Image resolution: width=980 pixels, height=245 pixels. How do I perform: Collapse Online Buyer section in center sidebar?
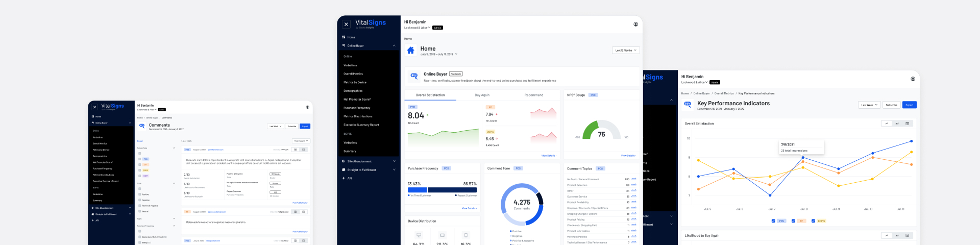click(x=394, y=46)
